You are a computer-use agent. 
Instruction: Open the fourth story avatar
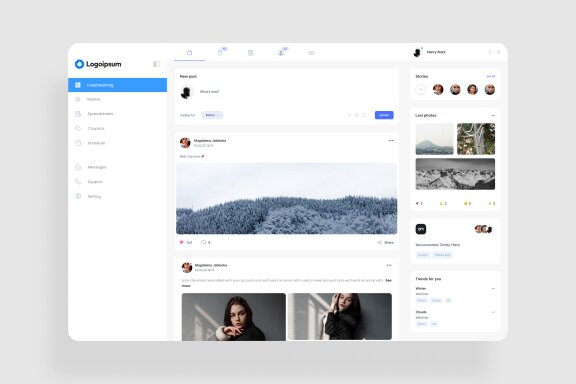point(490,89)
